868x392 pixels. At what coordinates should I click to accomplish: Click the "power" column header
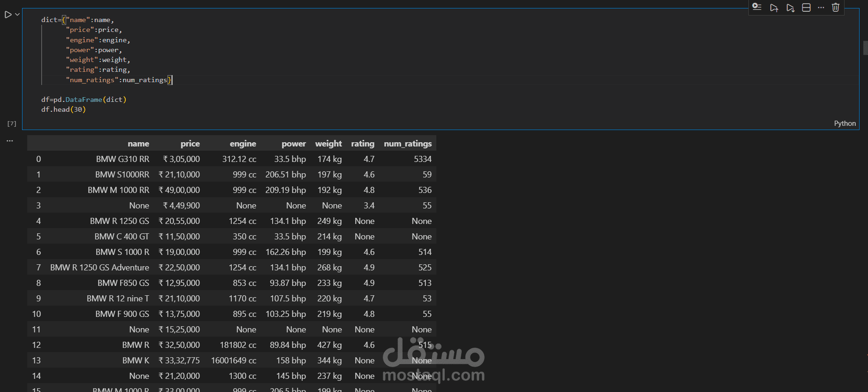294,144
